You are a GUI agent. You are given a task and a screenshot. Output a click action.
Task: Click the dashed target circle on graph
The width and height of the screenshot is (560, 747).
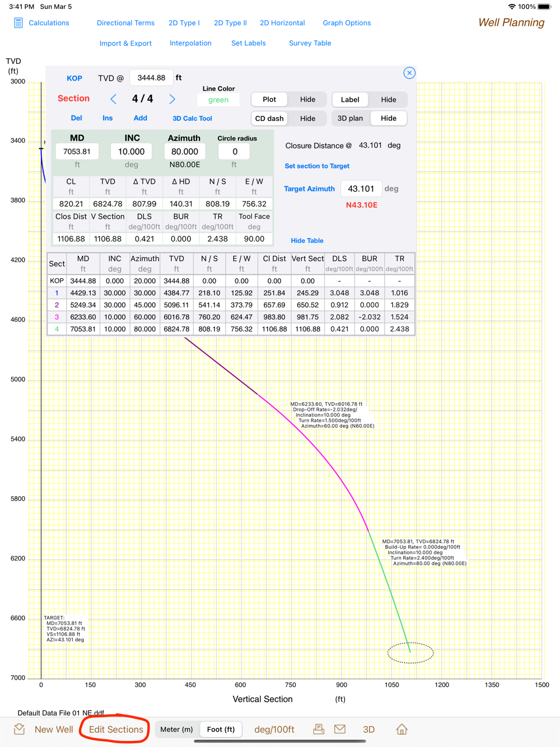[x=410, y=653]
